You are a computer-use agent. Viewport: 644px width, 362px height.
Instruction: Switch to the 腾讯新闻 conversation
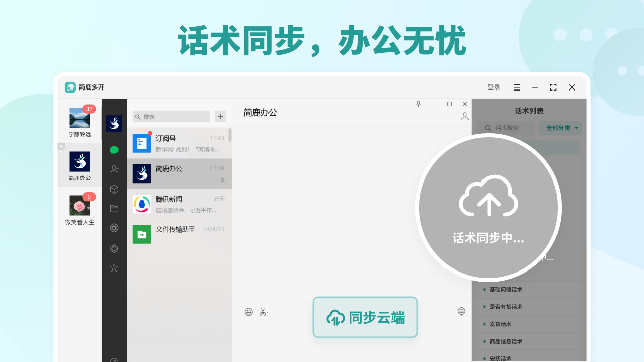(180, 204)
